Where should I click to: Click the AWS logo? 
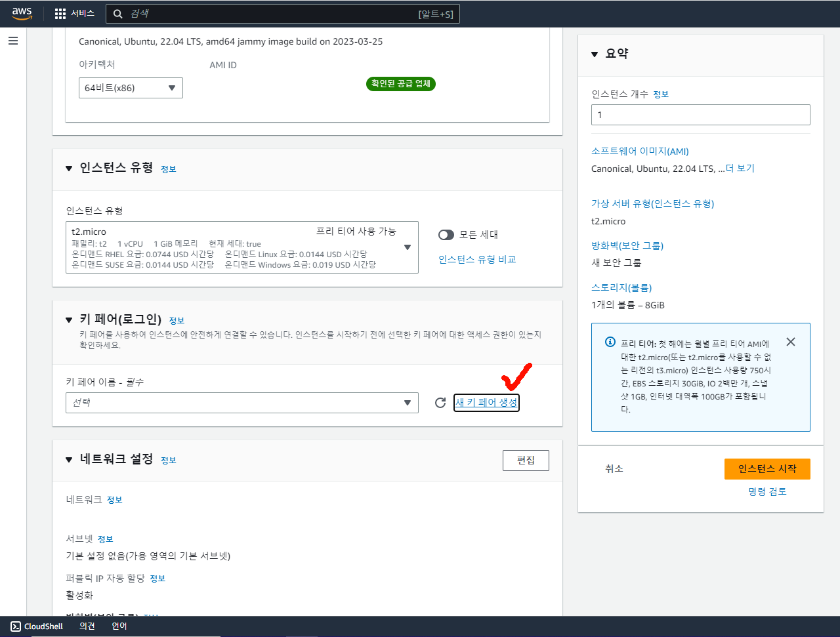pos(22,14)
